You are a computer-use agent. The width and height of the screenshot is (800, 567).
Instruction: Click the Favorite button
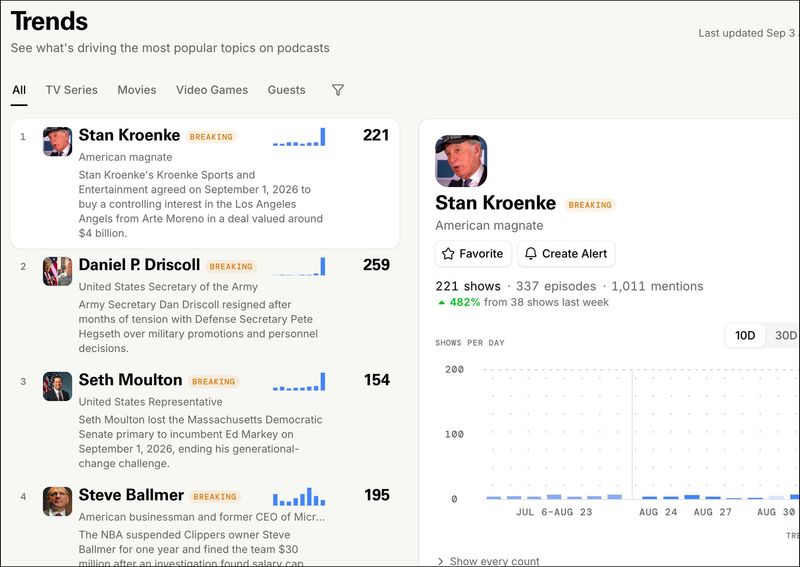tap(473, 254)
